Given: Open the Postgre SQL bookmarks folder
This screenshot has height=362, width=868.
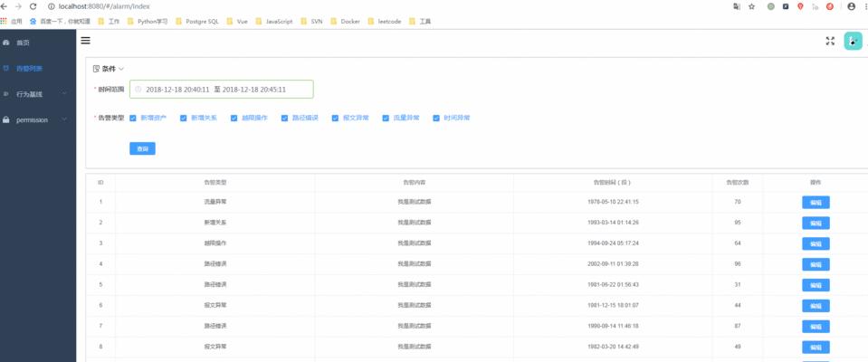Looking at the screenshot, I should click(197, 22).
